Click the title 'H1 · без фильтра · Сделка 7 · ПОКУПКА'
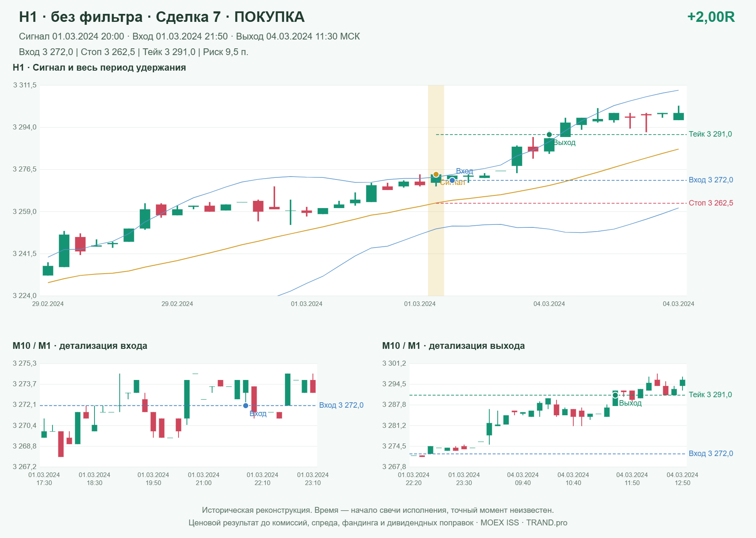756x538 pixels. click(162, 17)
